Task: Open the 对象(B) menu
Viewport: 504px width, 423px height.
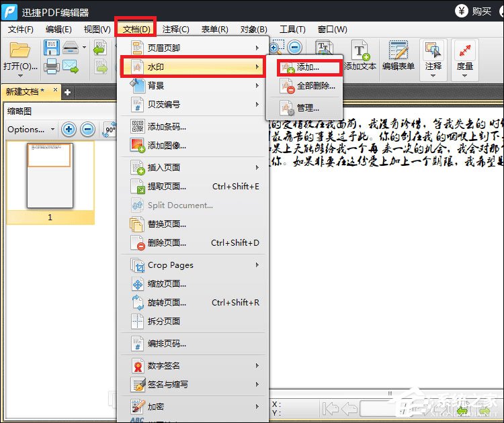Action: tap(253, 30)
